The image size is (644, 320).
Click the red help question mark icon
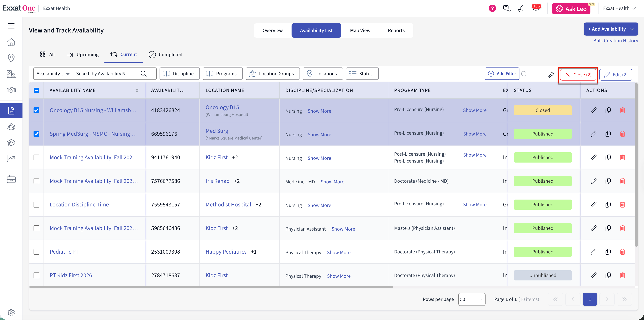coord(492,8)
